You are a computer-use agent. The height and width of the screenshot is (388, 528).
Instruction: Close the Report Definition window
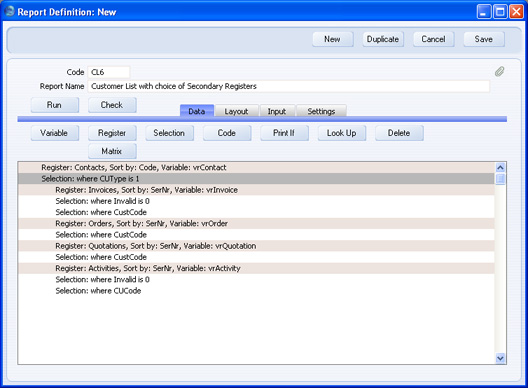[516, 12]
